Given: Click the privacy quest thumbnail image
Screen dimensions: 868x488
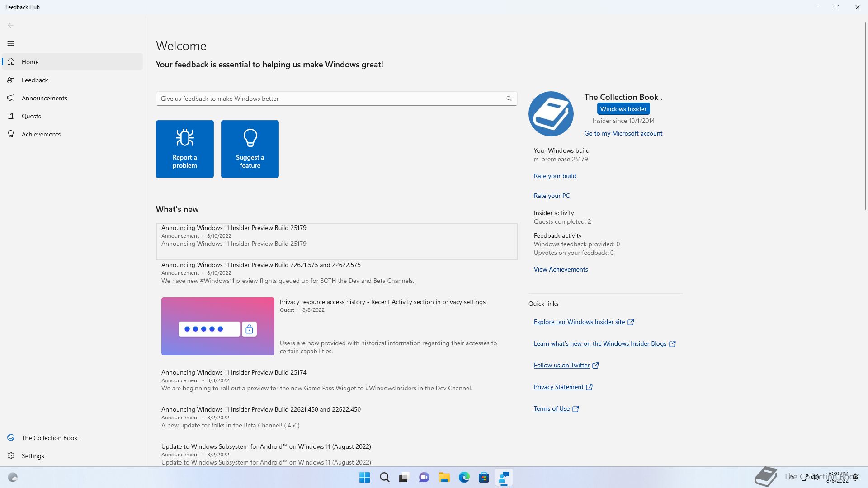Looking at the screenshot, I should point(218,326).
